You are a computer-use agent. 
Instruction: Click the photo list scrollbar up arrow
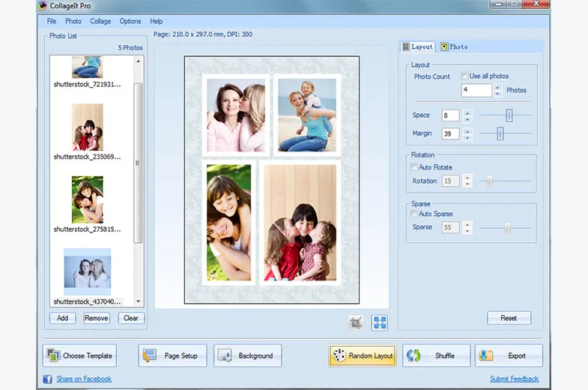point(139,61)
